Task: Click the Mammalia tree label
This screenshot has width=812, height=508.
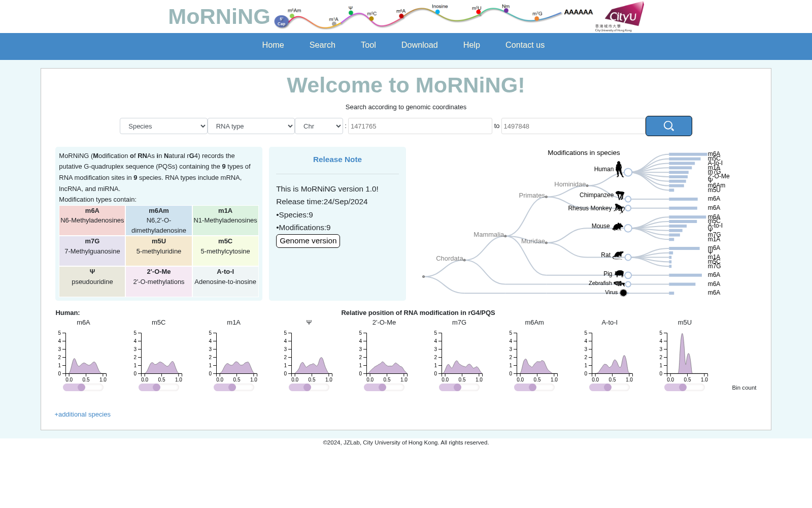Action: point(489,235)
